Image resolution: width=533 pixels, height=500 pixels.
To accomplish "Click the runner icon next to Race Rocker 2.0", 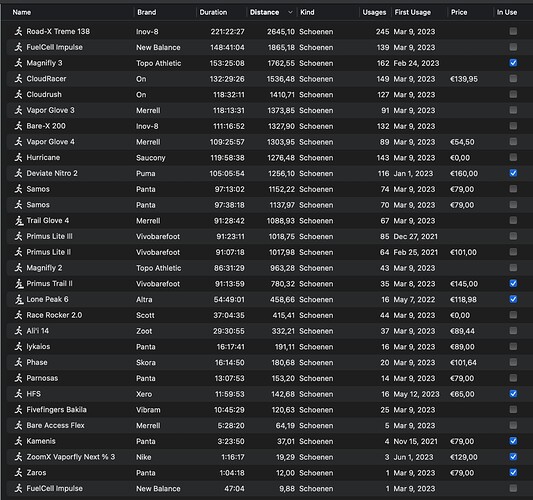I will pyautogui.click(x=18, y=315).
